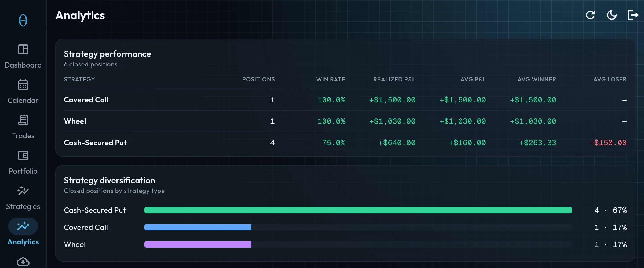Open the Dashboard sidebar icon
The height and width of the screenshot is (268, 644).
(23, 49)
